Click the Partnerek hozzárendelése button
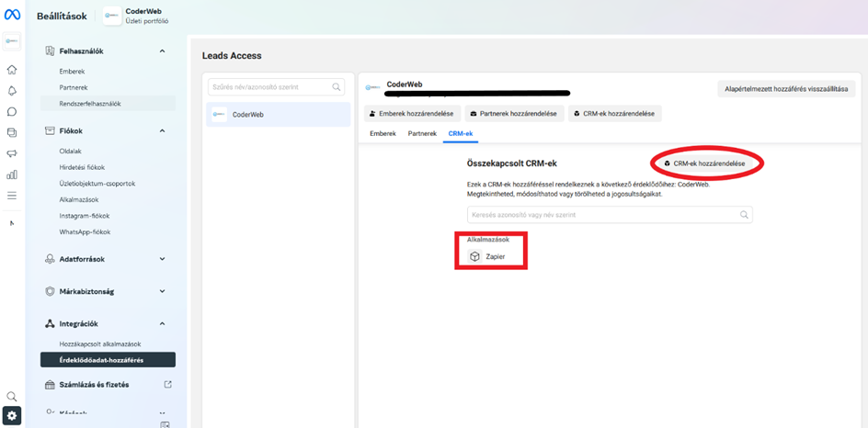The height and width of the screenshot is (428, 868). coord(514,113)
